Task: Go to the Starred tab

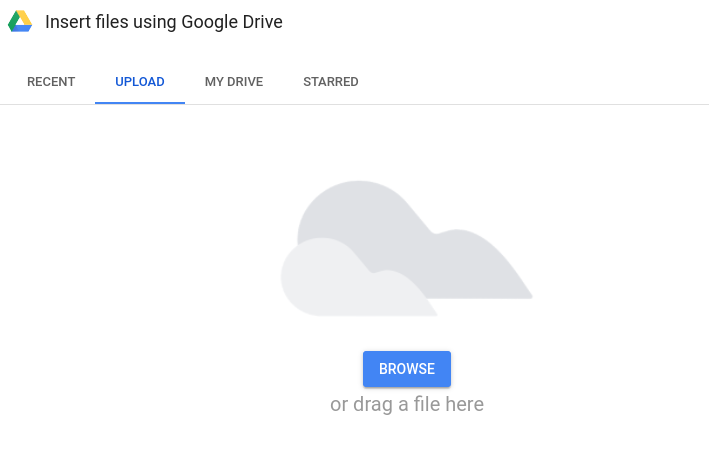Action: click(x=331, y=82)
